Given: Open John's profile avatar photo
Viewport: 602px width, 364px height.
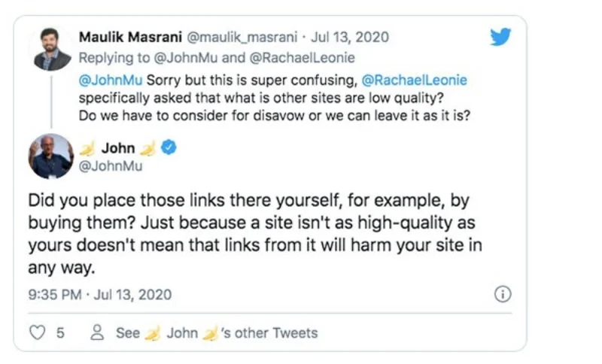Looking at the screenshot, I should (x=51, y=156).
